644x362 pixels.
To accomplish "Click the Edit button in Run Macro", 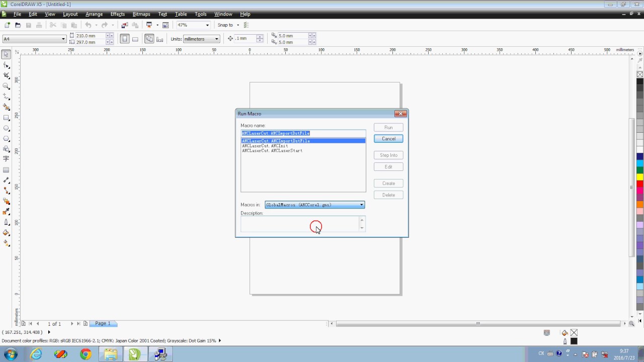I will pos(388,167).
